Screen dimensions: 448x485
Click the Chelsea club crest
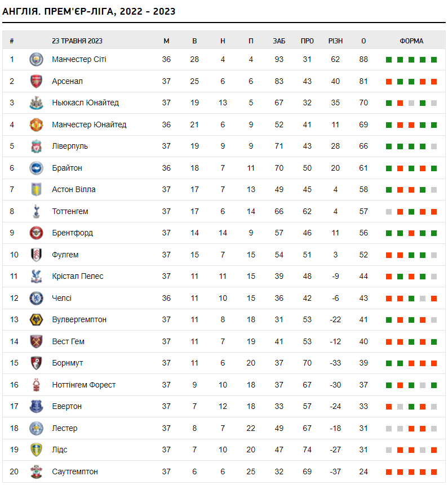click(36, 298)
